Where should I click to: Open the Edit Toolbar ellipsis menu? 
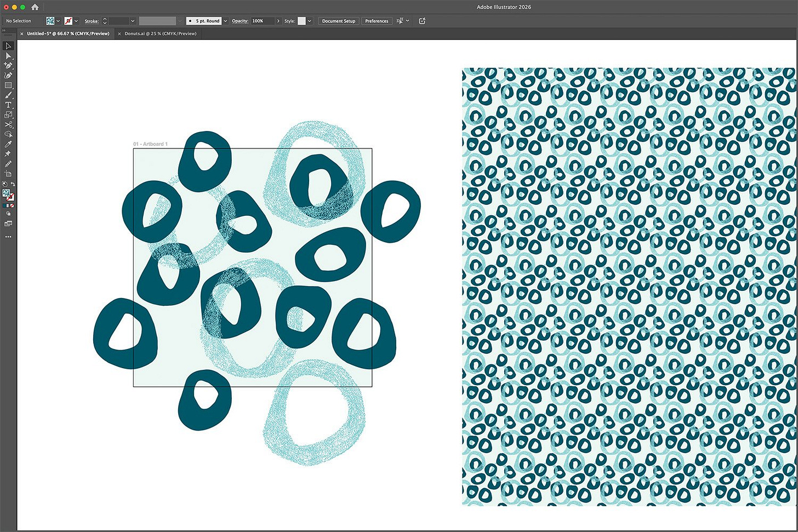(8, 236)
